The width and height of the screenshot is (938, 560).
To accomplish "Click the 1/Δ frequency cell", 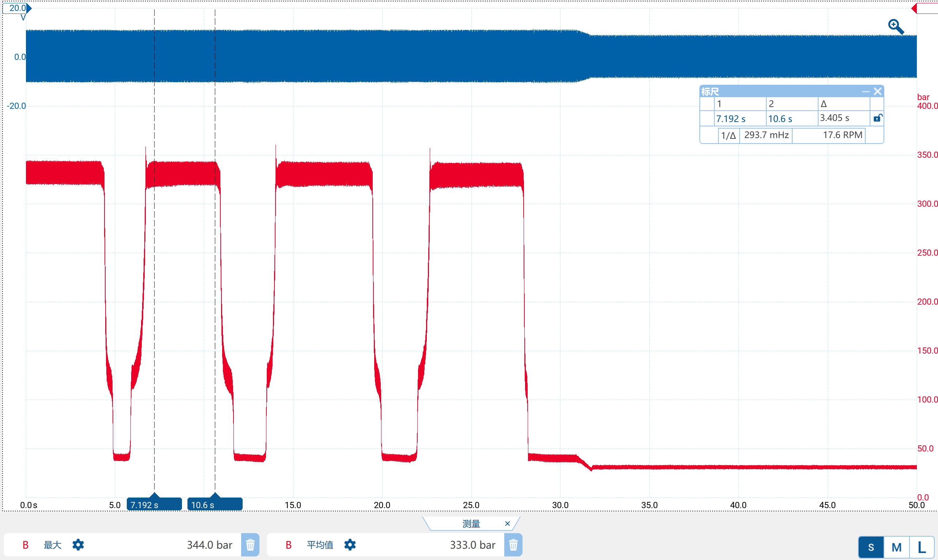I will coord(766,135).
